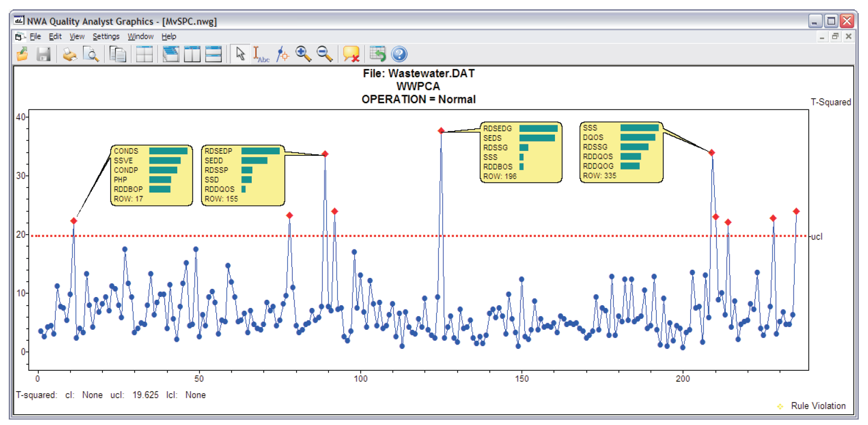The width and height of the screenshot is (868, 425).
Task: Select the highest red point near 125
Action: (441, 131)
